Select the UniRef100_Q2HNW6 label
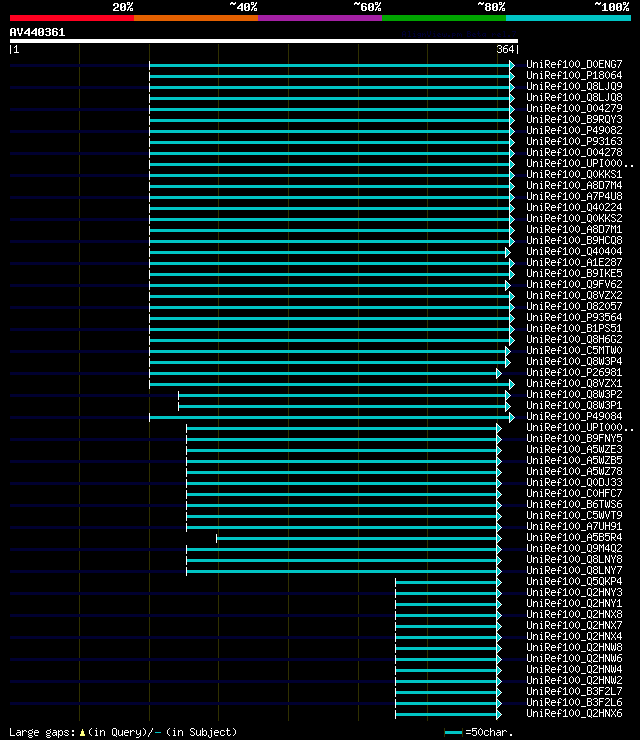 click(574, 658)
